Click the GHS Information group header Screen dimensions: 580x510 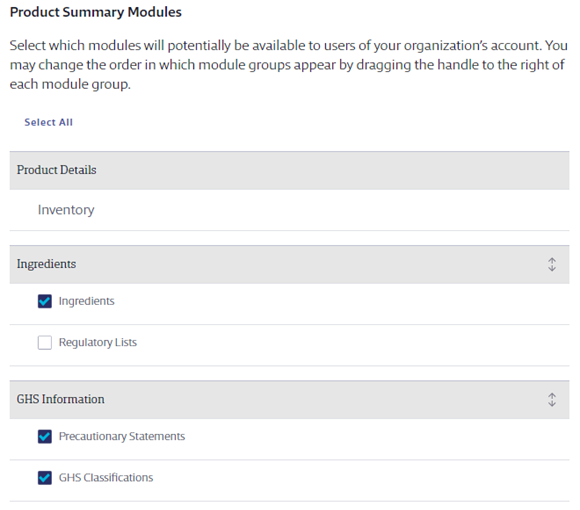[x=289, y=400]
